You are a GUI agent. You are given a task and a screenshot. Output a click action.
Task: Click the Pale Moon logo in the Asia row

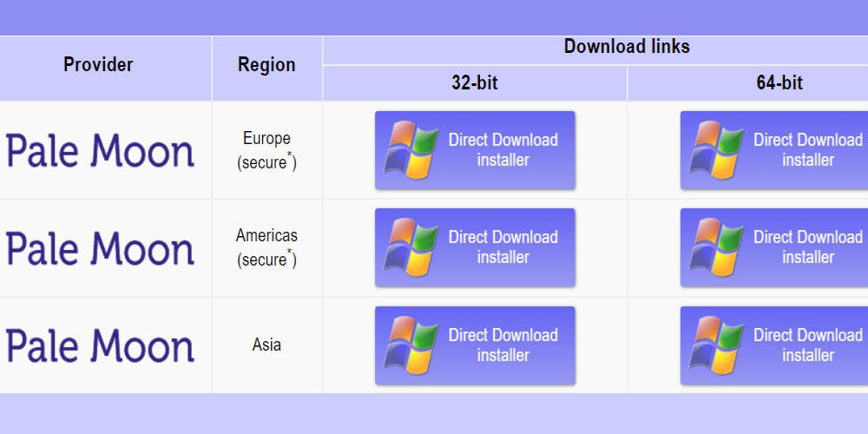tap(100, 345)
